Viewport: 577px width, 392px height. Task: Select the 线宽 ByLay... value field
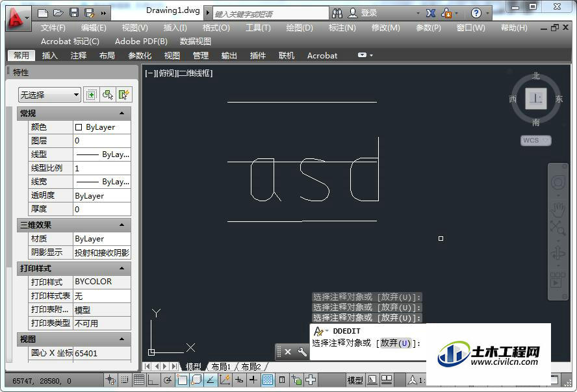click(x=102, y=182)
